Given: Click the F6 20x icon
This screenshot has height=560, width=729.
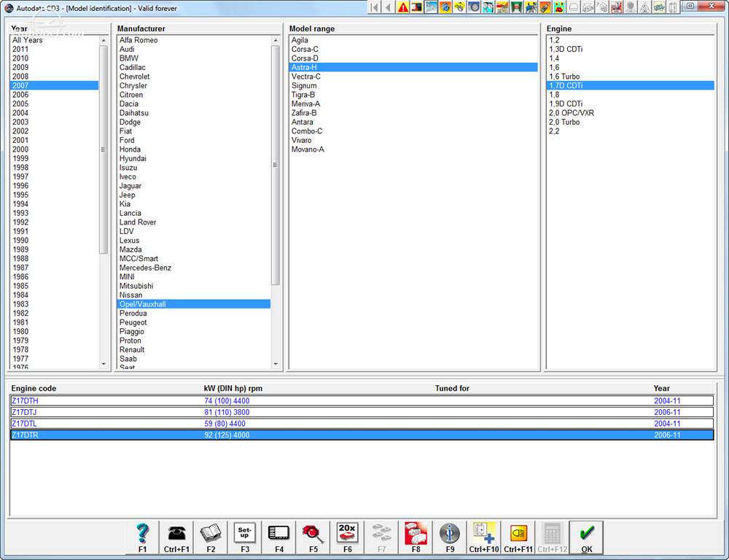Looking at the screenshot, I should pos(347,537).
